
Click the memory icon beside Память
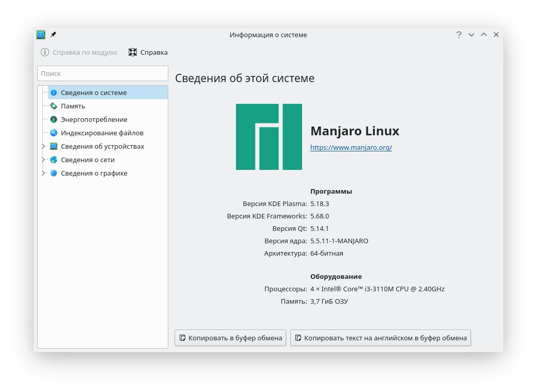[x=54, y=106]
